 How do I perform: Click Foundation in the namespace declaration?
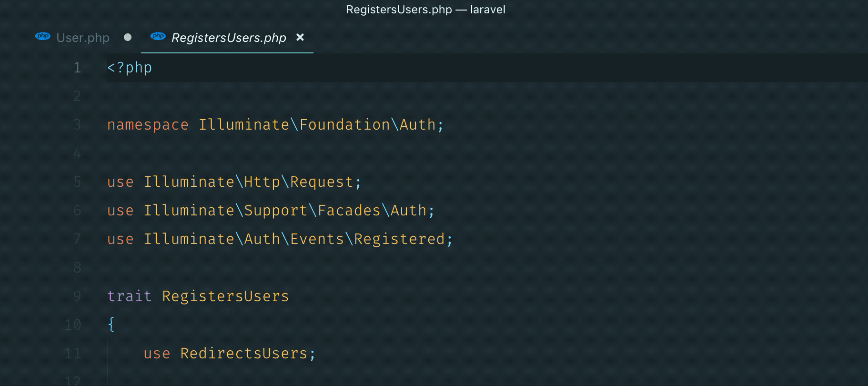click(345, 125)
